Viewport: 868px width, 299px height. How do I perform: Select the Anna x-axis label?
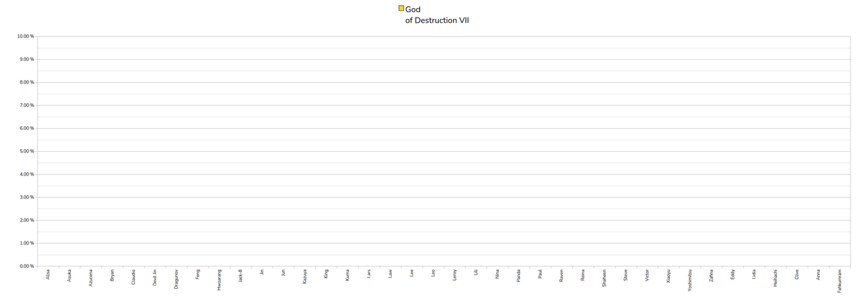click(x=818, y=275)
